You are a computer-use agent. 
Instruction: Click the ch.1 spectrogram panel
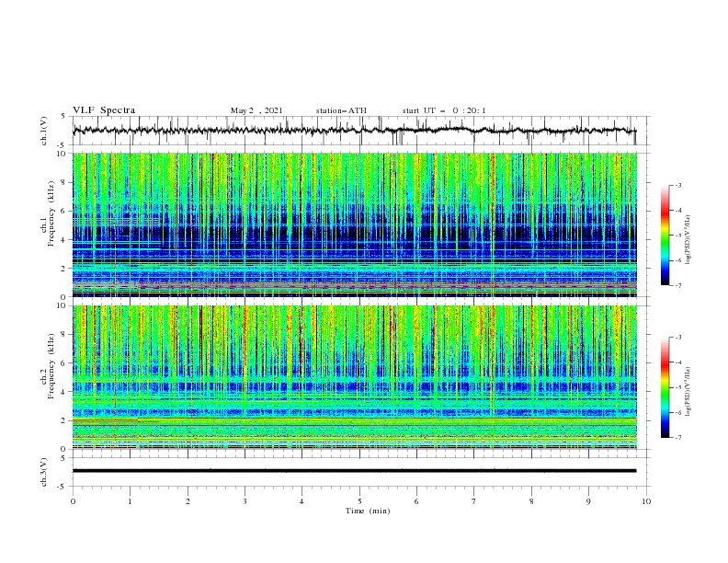pos(355,224)
